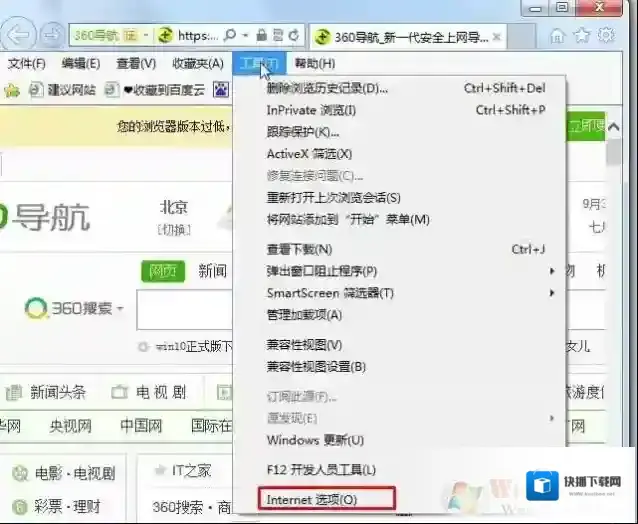
Task: Select Internet 选项 from Tools menu
Action: (312, 498)
